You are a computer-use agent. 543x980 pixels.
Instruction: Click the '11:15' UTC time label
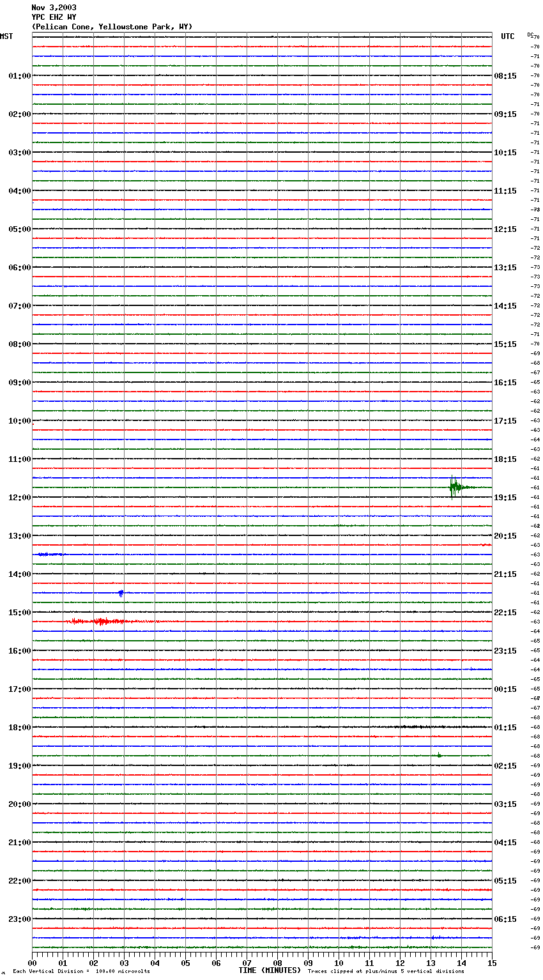[505, 191]
